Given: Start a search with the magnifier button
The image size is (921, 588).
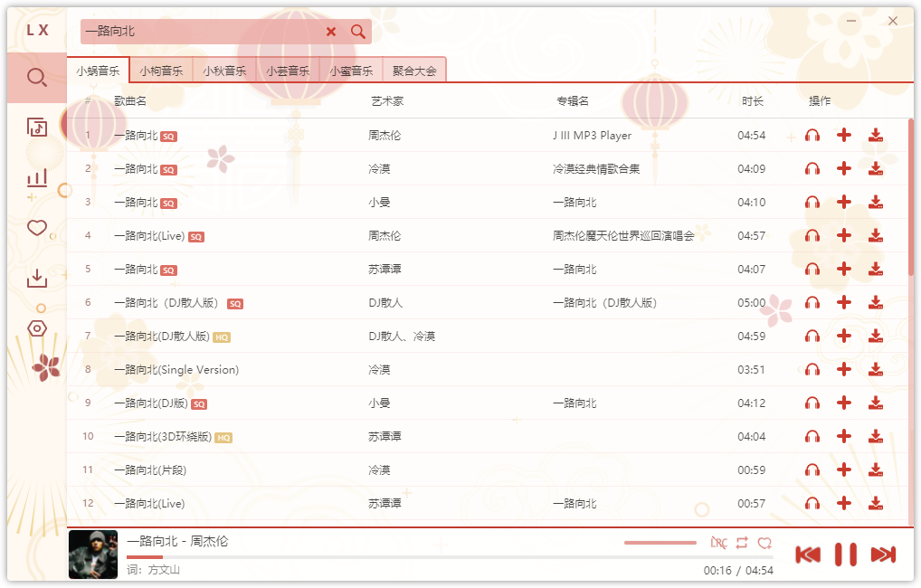Looking at the screenshot, I should point(357,30).
